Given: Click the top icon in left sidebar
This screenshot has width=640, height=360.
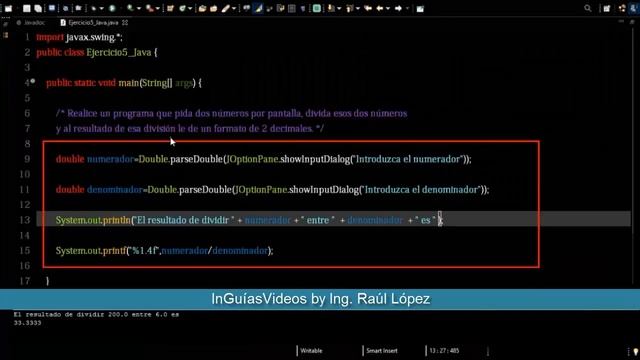Looking at the screenshot, I should coord(5,24).
